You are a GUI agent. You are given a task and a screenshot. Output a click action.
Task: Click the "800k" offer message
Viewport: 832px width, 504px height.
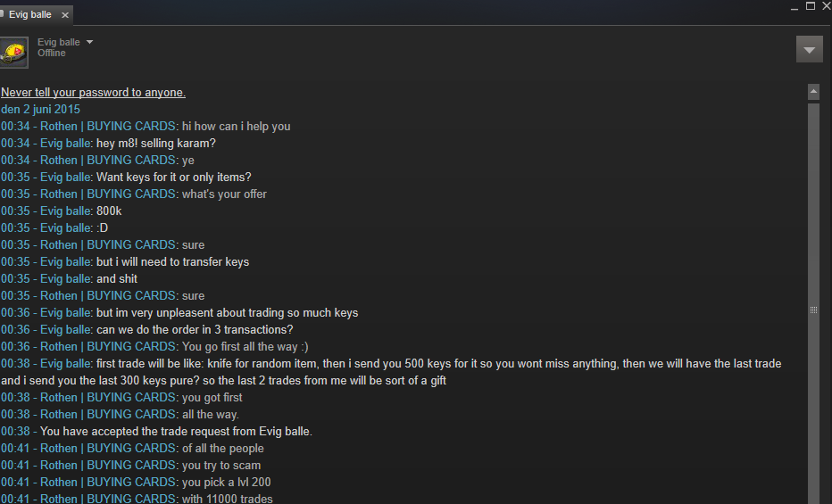pos(109,211)
